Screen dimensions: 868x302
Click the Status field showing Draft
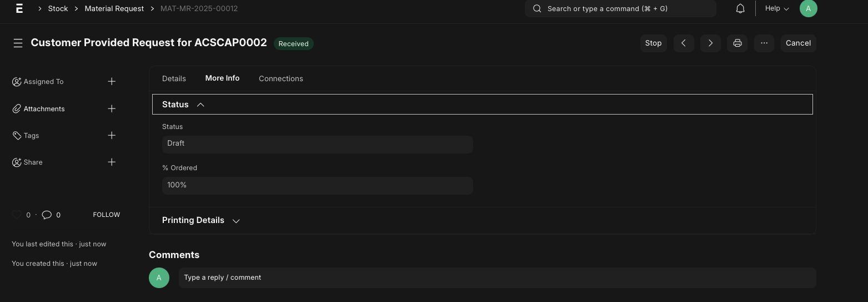tap(317, 144)
